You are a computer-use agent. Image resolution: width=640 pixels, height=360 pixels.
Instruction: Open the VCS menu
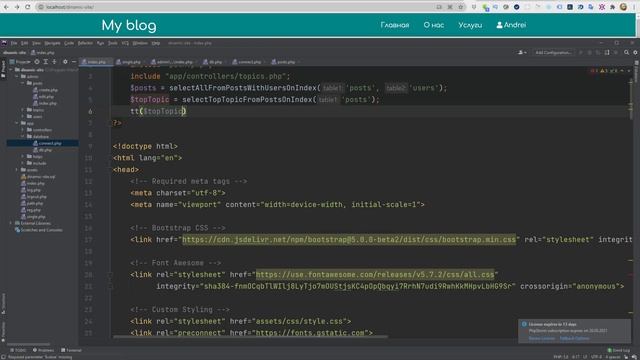pos(125,43)
